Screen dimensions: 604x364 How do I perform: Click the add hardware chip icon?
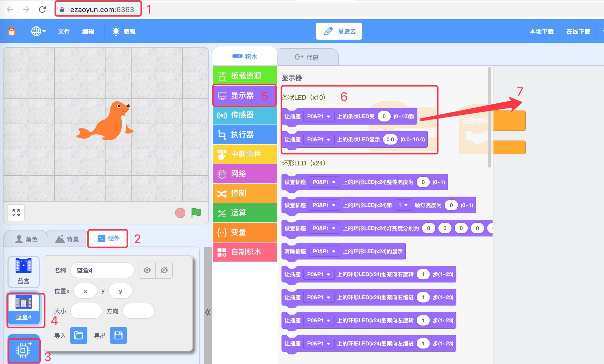(x=23, y=350)
